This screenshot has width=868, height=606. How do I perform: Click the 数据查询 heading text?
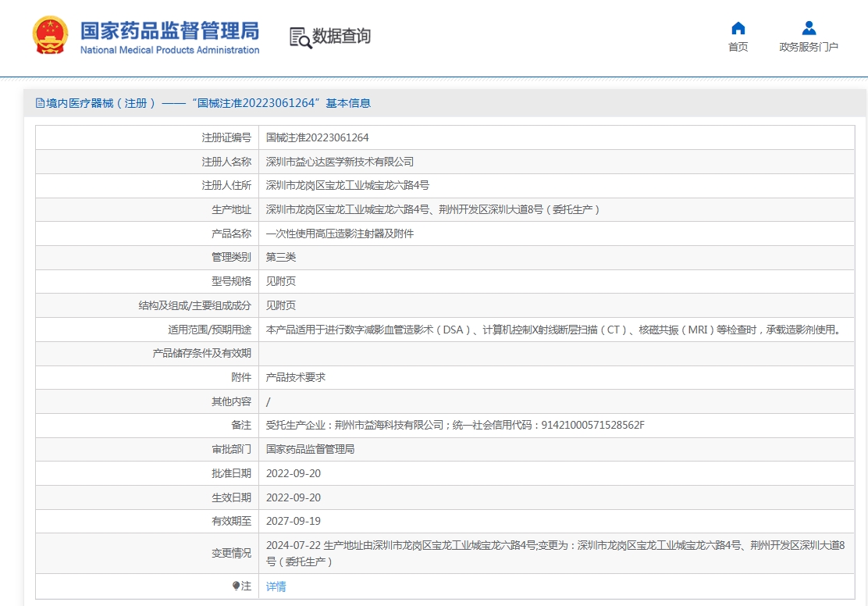pyautogui.click(x=341, y=36)
